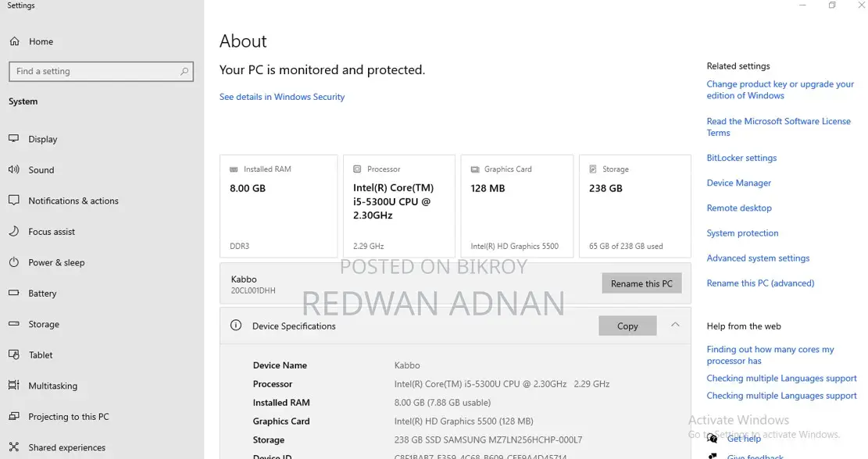Viewport: 868px width, 459px height.
Task: Click the Device Specifications info icon
Action: click(x=236, y=326)
